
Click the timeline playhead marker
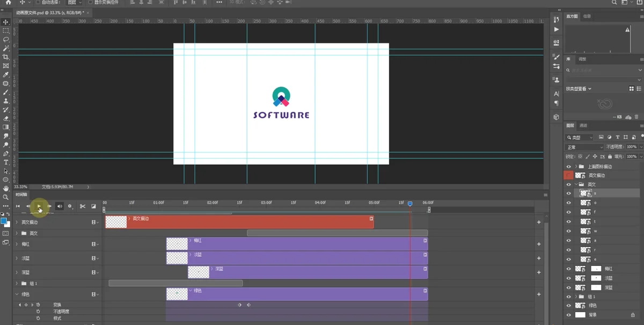410,204
